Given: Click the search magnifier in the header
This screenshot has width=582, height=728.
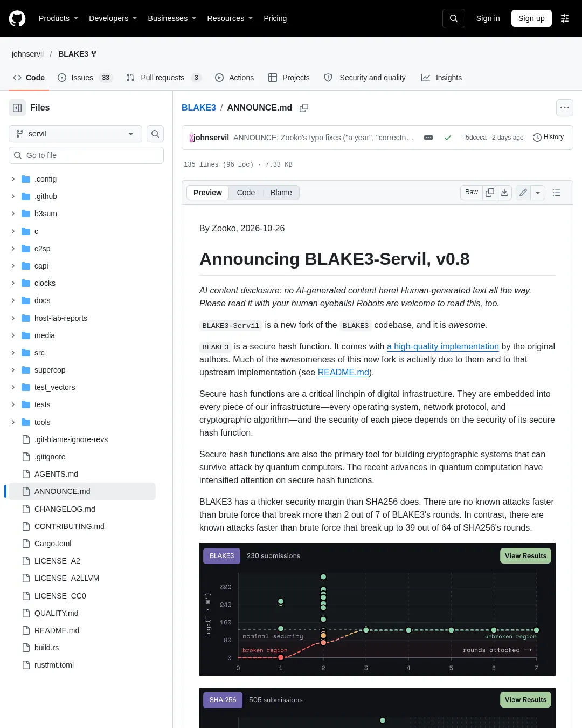Looking at the screenshot, I should (454, 18).
